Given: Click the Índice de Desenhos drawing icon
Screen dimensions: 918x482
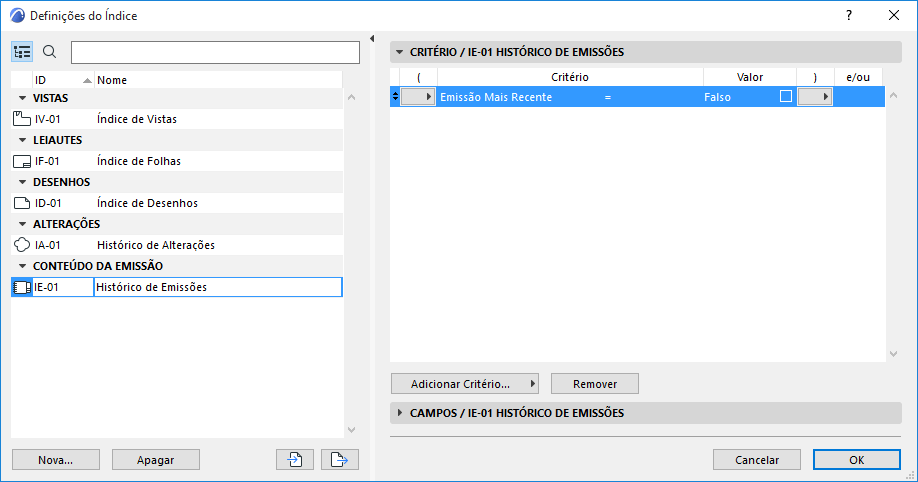Looking at the screenshot, I should (22, 203).
